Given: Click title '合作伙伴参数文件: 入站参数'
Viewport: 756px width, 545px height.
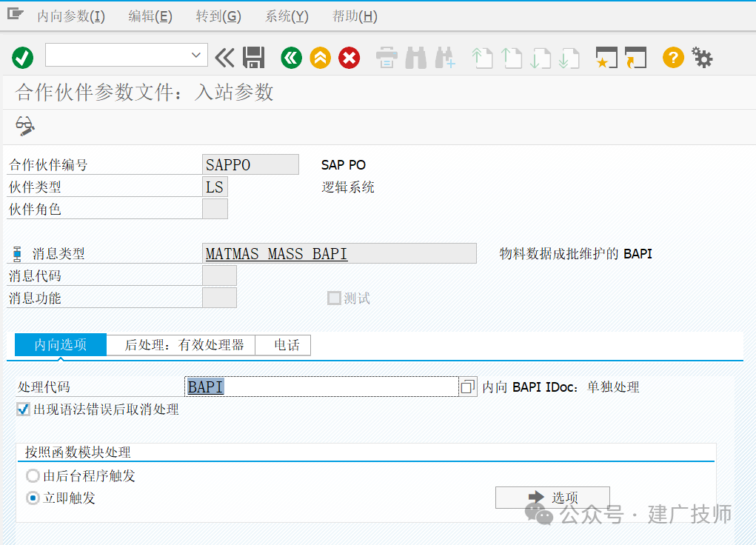Looking at the screenshot, I should pos(144,92).
